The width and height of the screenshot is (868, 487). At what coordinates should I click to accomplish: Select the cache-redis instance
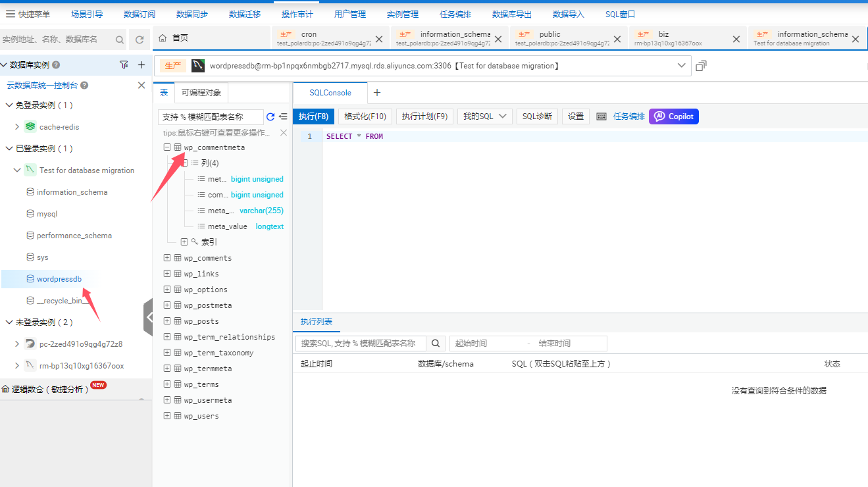(59, 127)
